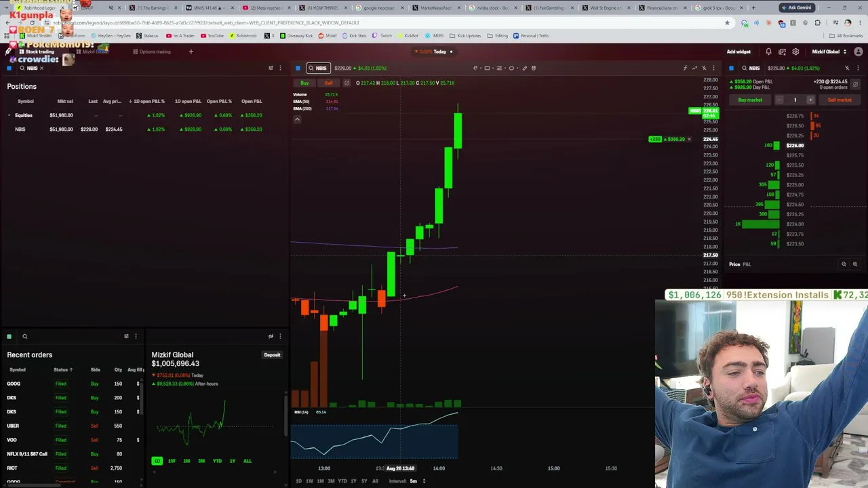868x488 pixels.
Task: Click the search icon in the Recent orders widget
Action: click(x=24, y=336)
